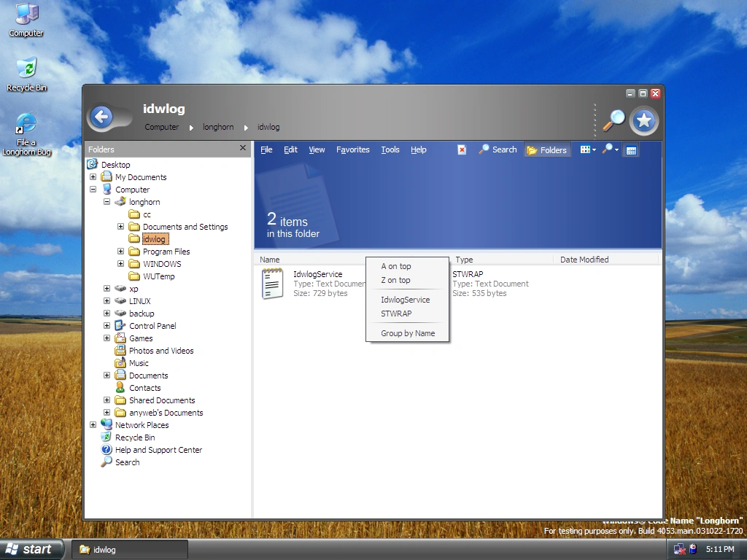Select IdwlogService in the popup menu
Viewport: 747px width, 560px height.
(x=407, y=300)
